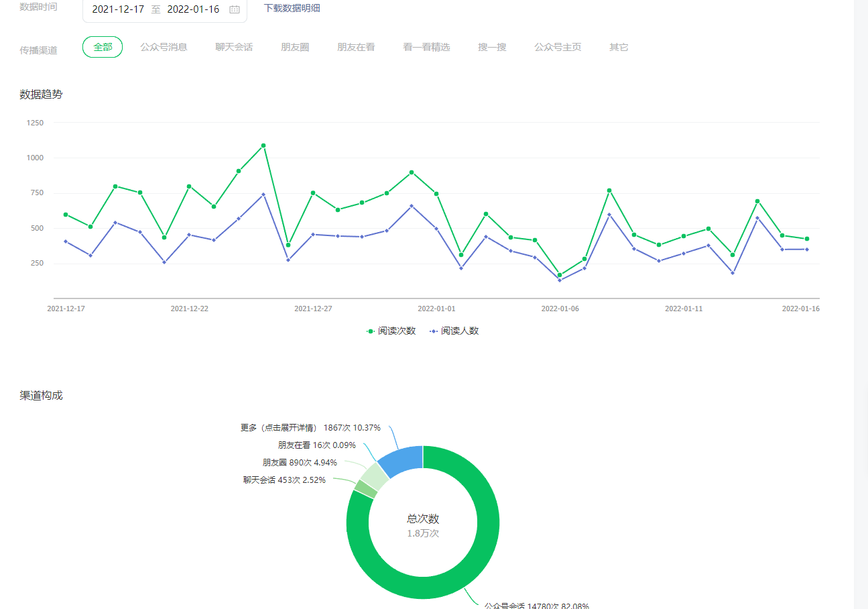Switch to the 公众号消息 channel tab
Screen dimensions: 868x609
tap(164, 47)
